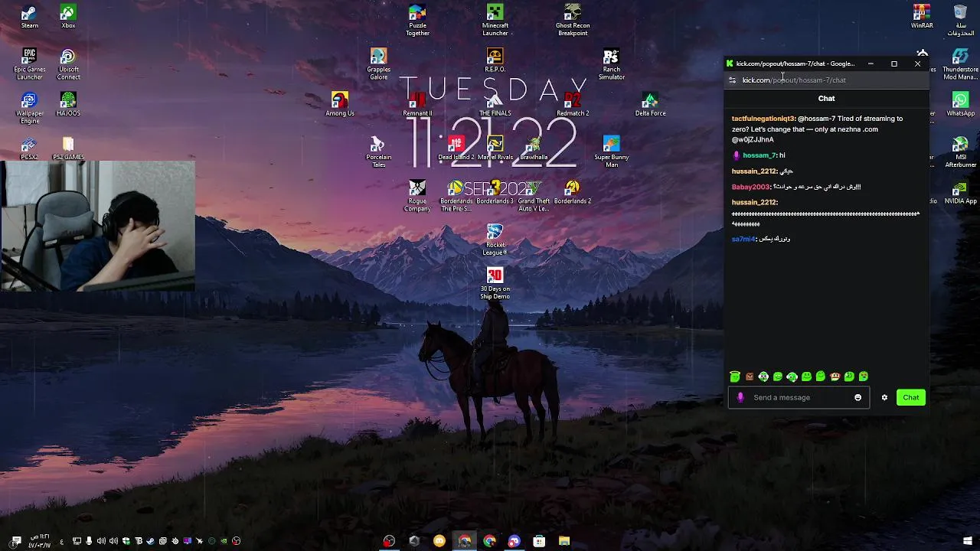Viewport: 980px width, 551px height.
Task: Select 30 Days on Ship Demo icon
Action: click(495, 284)
